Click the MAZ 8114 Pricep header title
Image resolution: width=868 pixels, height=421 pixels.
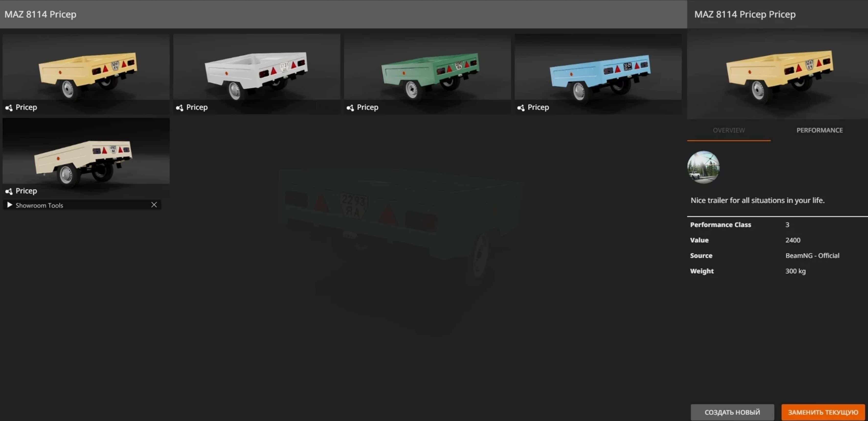(40, 14)
